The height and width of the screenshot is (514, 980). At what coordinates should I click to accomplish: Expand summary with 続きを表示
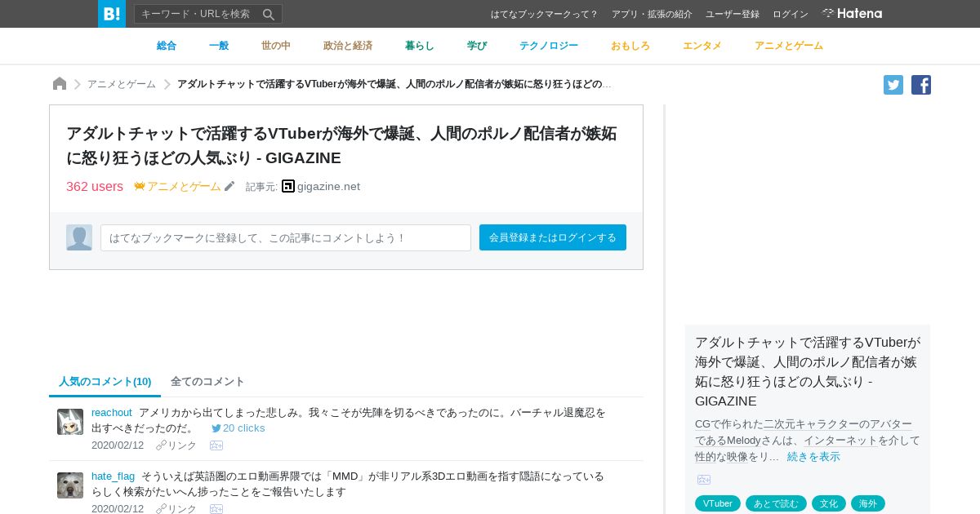813,457
